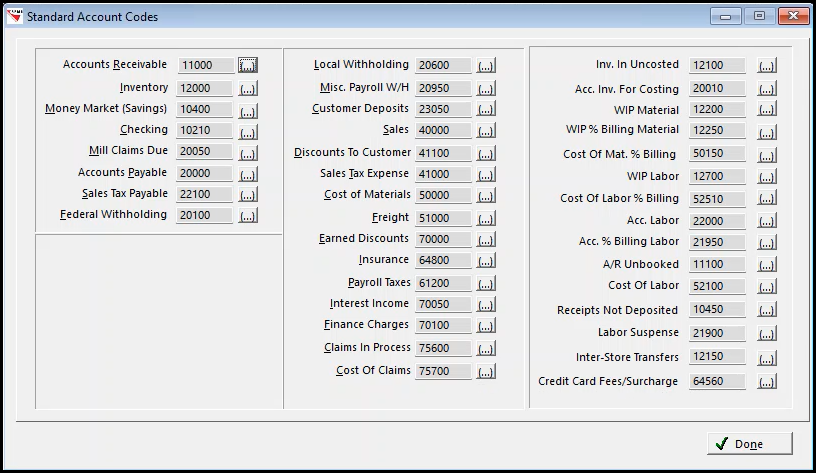
Task: Click lookup button for WIP % Billing Material
Action: [767, 132]
